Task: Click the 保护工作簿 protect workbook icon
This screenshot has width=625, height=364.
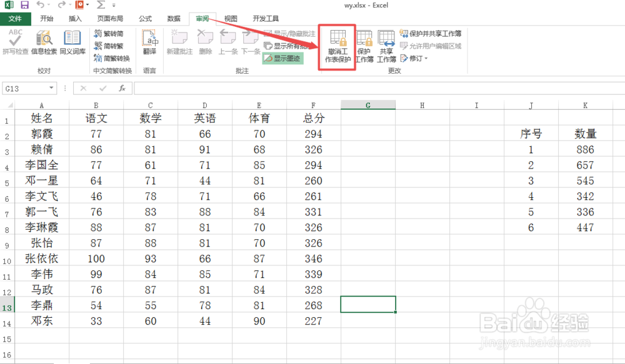Action: coord(364,45)
